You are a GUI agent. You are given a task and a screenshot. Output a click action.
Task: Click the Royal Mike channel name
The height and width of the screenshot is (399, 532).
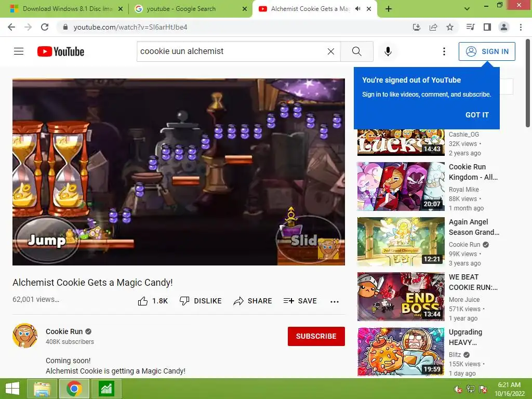click(x=464, y=189)
